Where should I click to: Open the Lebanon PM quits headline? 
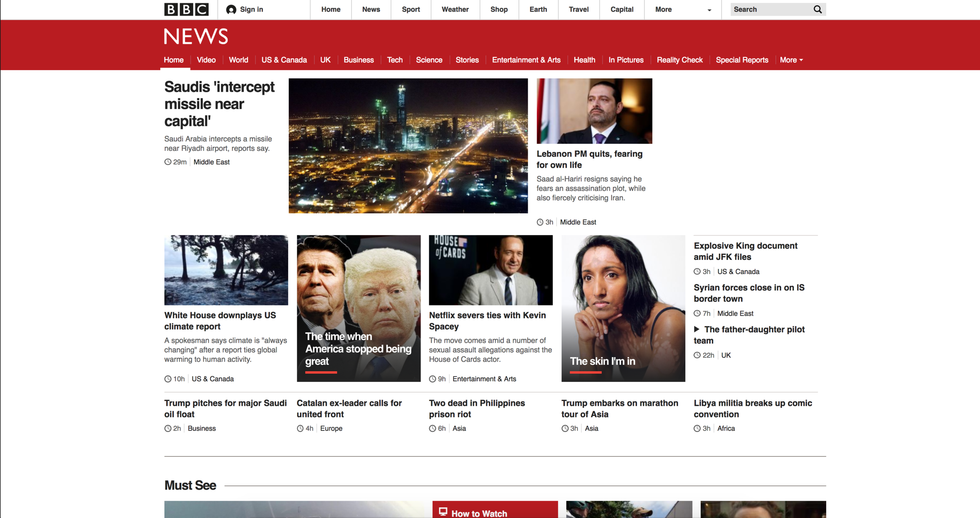(x=590, y=159)
